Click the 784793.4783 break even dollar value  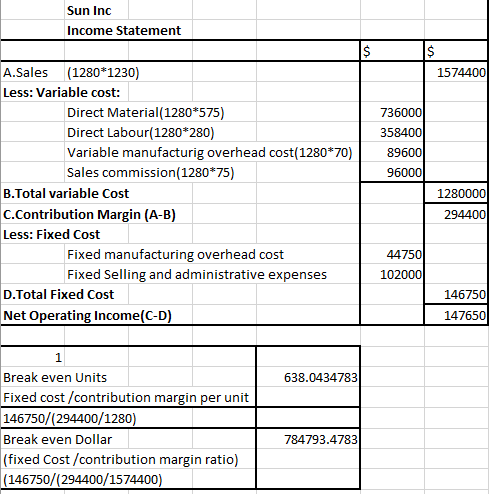tap(321, 440)
